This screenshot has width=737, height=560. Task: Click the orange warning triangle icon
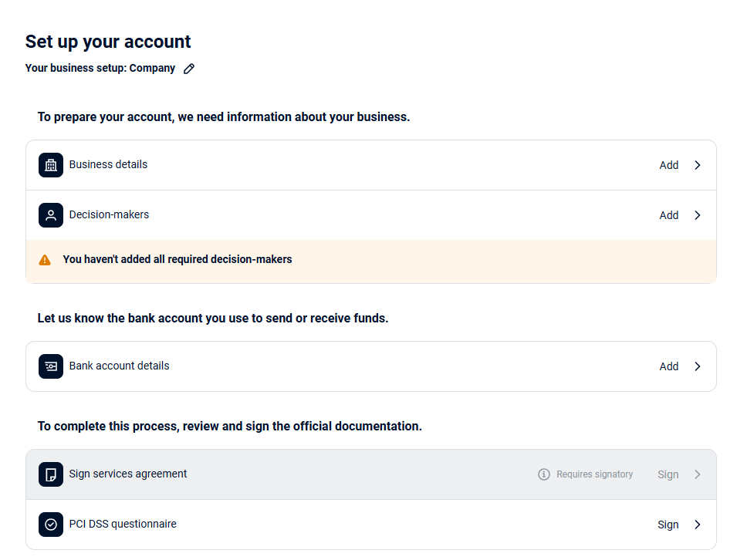pos(45,260)
